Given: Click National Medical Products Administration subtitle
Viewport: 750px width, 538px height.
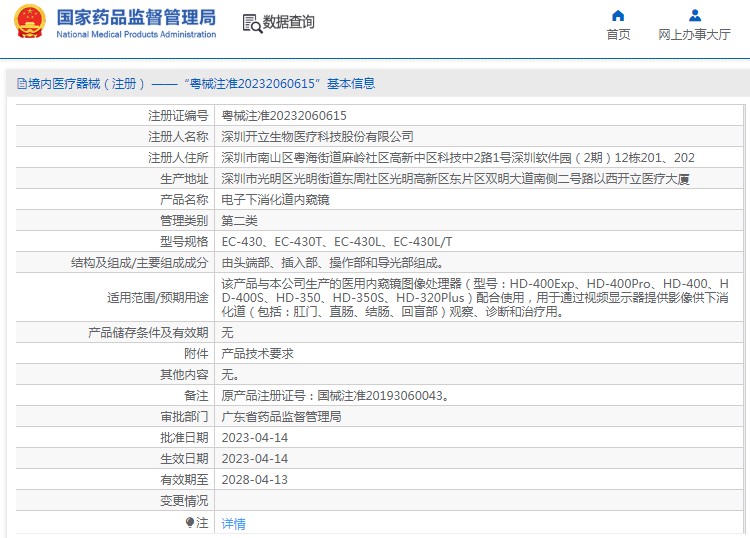Looking at the screenshot, I should 136,34.
